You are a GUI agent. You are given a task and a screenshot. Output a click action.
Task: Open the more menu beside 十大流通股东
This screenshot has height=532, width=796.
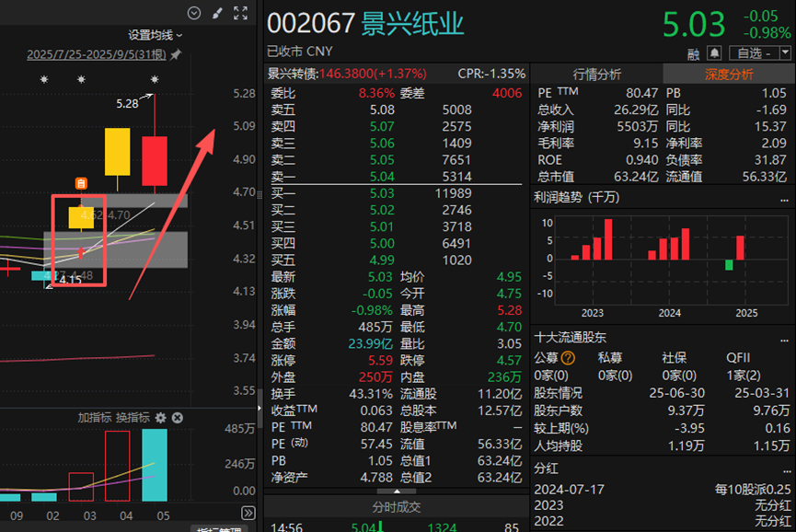coord(784,340)
